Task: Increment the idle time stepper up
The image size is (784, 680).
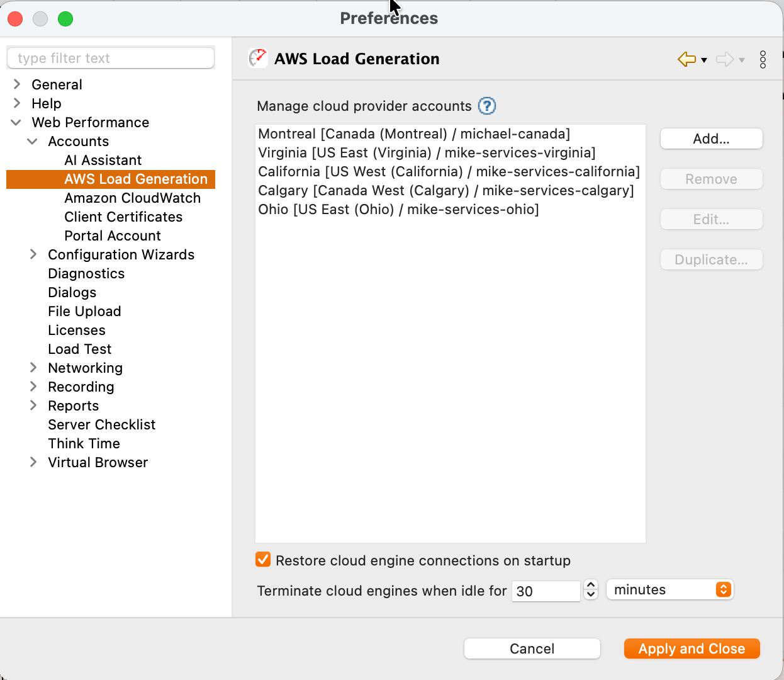Action: coord(590,585)
